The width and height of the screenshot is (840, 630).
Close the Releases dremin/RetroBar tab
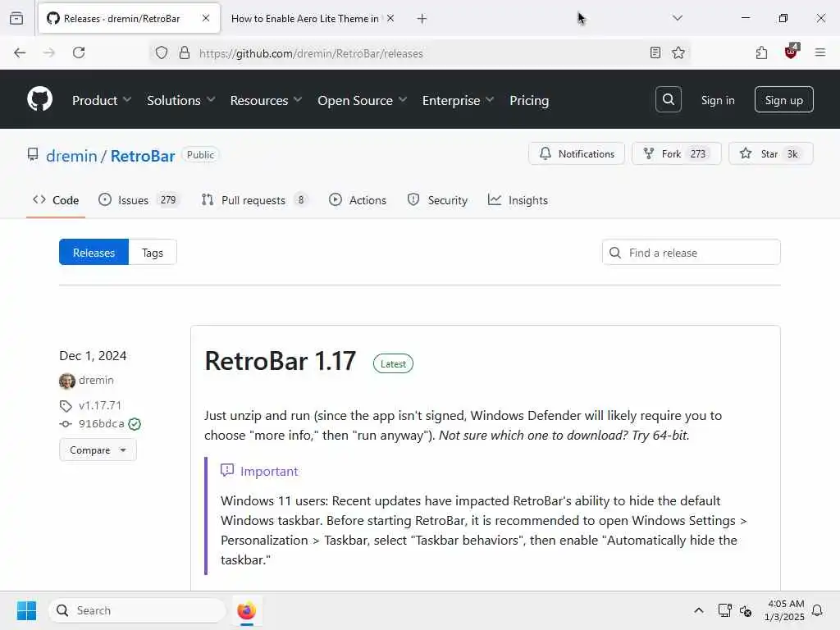point(206,18)
